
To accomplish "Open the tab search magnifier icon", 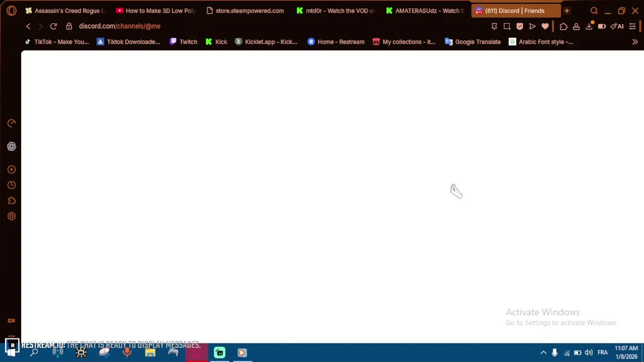I will coord(594,11).
